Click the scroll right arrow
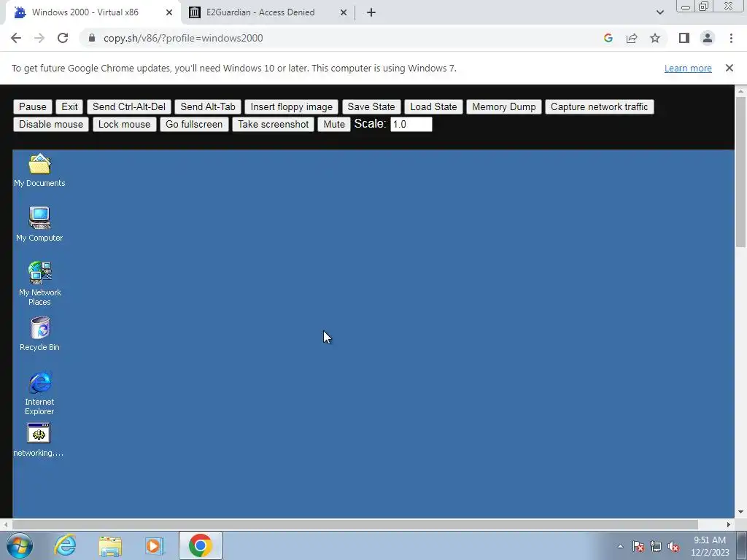 729,524
